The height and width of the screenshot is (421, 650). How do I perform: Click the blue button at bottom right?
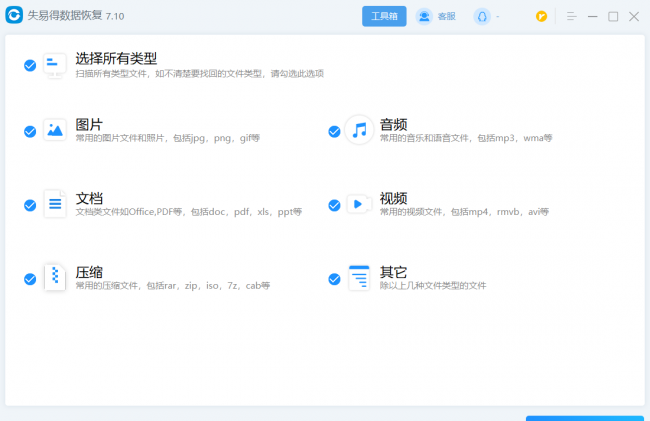point(585,418)
